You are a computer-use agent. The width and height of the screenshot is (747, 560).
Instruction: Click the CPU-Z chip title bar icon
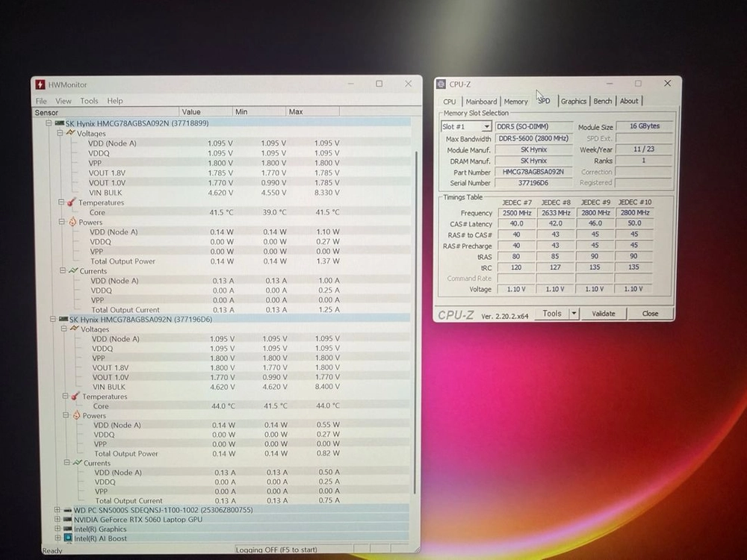point(441,84)
